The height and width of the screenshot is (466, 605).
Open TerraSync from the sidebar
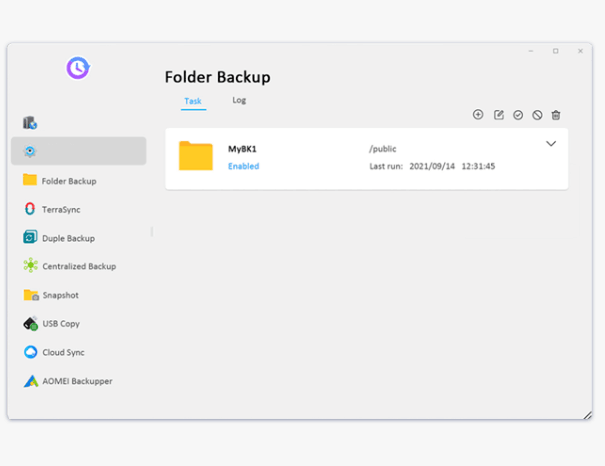[x=60, y=210]
